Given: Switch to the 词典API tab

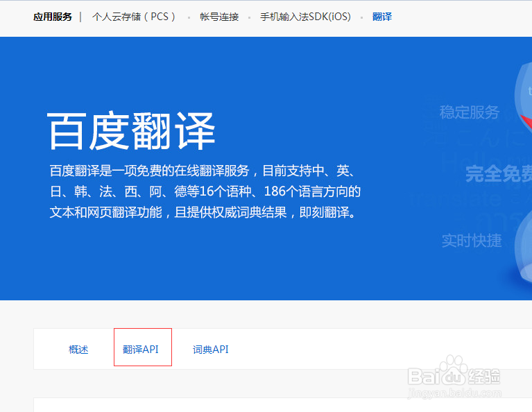Looking at the screenshot, I should tap(210, 349).
